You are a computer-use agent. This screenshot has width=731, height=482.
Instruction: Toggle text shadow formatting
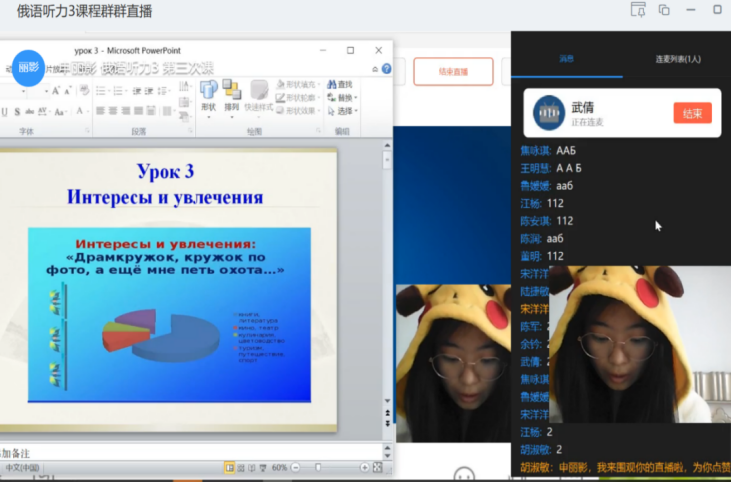point(17,111)
